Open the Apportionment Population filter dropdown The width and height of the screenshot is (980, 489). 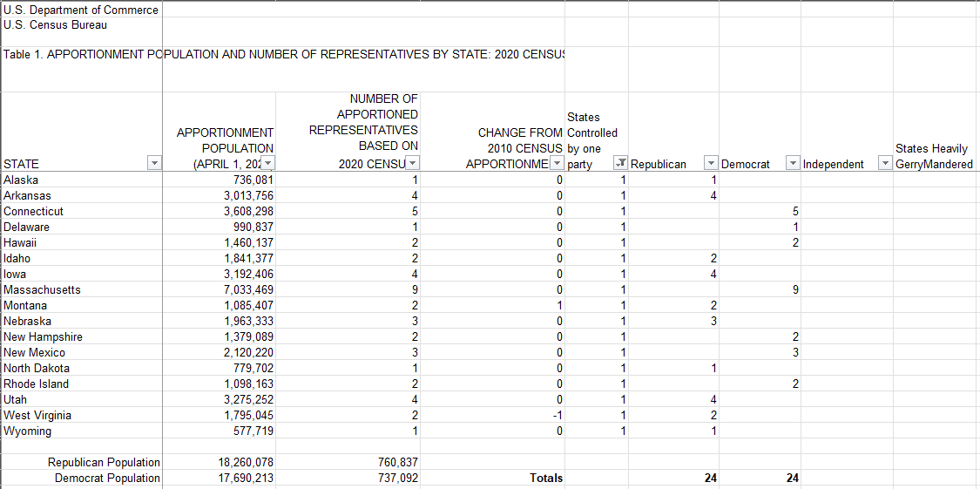point(267,164)
